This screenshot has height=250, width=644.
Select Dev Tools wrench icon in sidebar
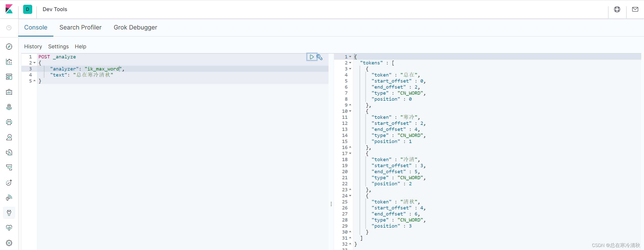(9, 213)
